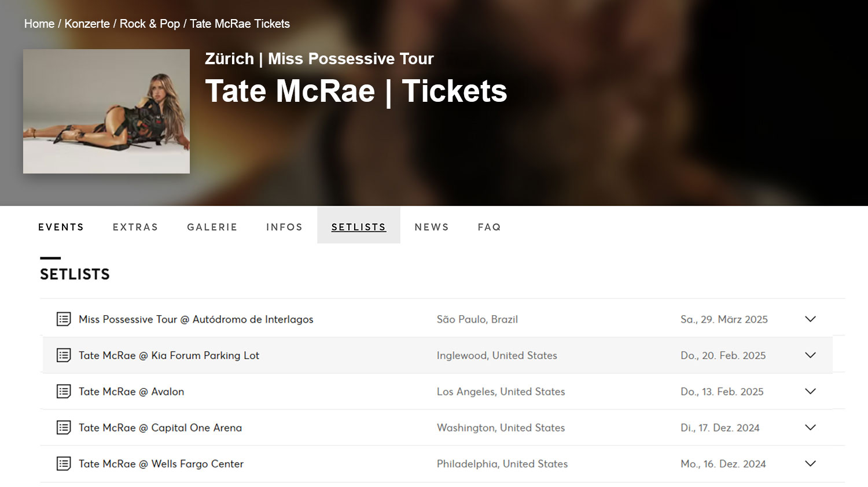
Task: Open Konzerte breadcrumb link
Action: (87, 24)
